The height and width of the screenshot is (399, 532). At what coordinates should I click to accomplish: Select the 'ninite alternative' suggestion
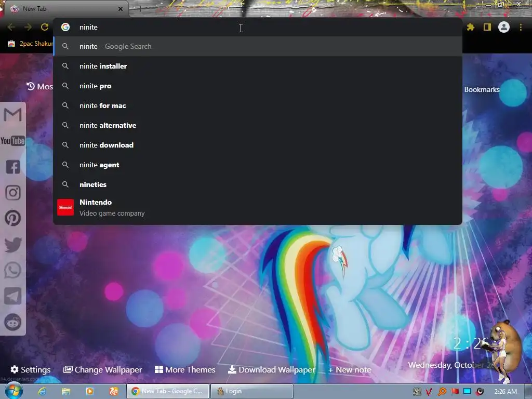(x=258, y=125)
